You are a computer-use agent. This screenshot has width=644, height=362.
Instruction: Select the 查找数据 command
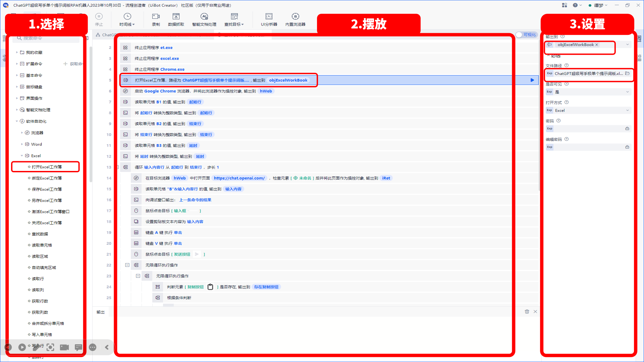[40, 234]
